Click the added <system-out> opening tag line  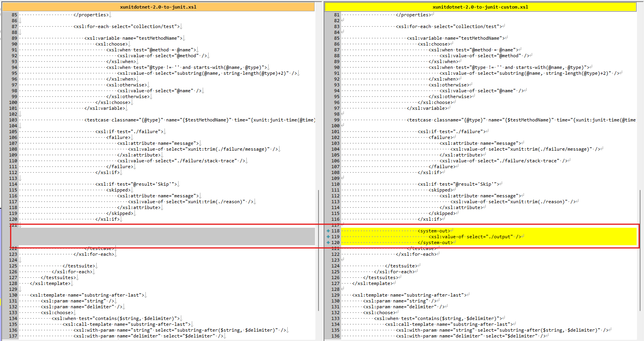[435, 231]
